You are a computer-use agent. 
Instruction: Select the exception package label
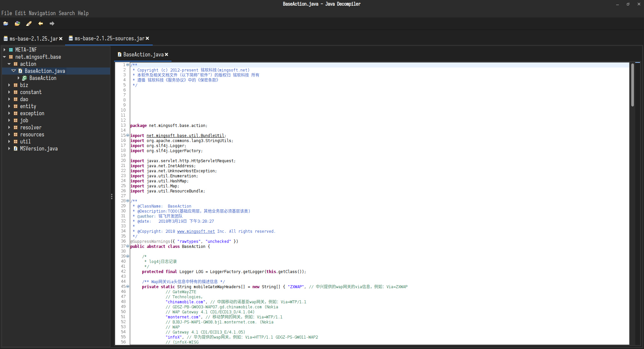coord(32,113)
